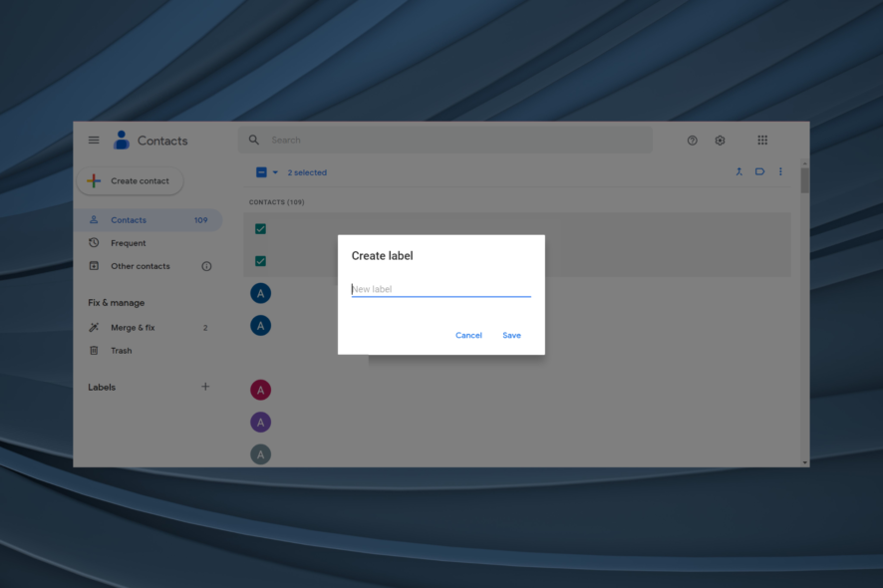
Task: Click the Trash icon in sidebar
Action: click(x=95, y=350)
